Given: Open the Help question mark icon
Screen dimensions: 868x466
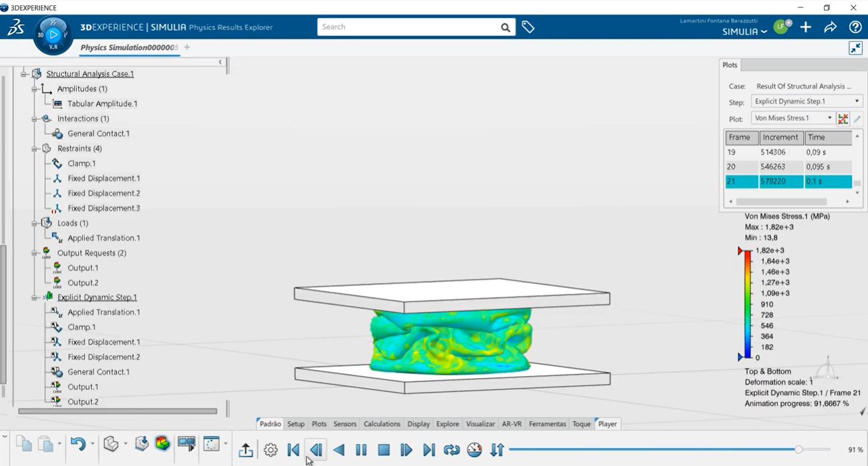Looking at the screenshot, I should tap(855, 27).
